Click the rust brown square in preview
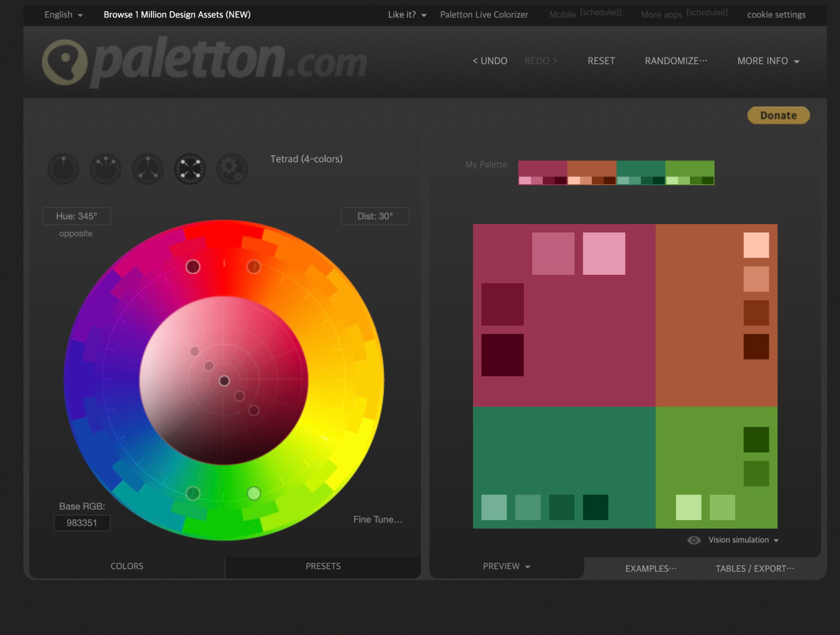The height and width of the screenshot is (635, 840). (x=756, y=313)
